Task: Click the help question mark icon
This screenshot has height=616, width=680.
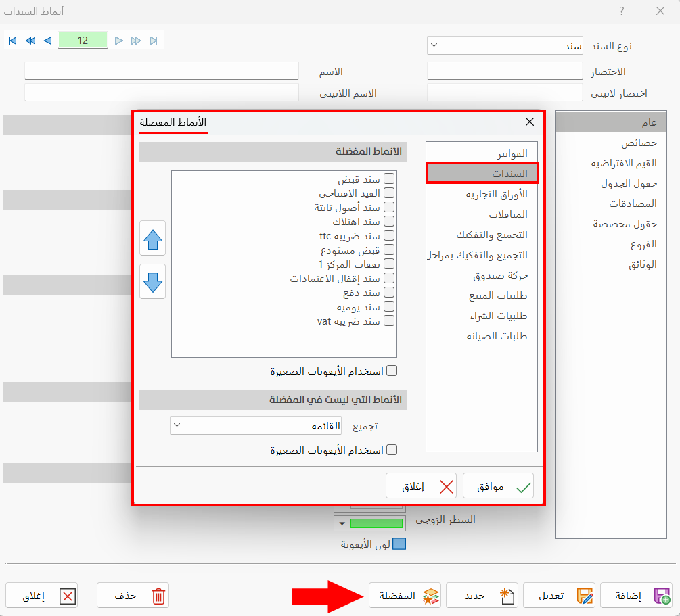Action: pos(621,11)
